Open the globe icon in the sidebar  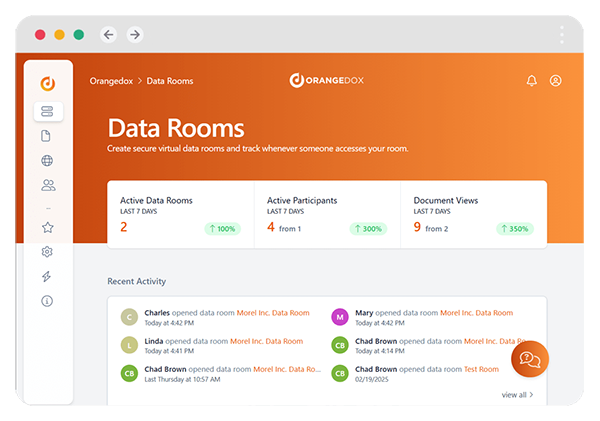coord(47,161)
